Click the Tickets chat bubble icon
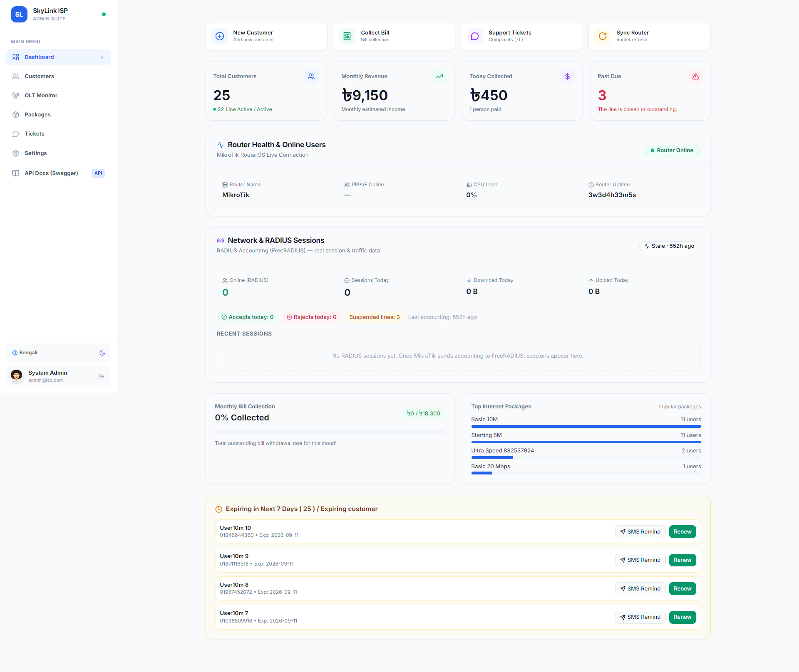The image size is (799, 672). pos(16,134)
